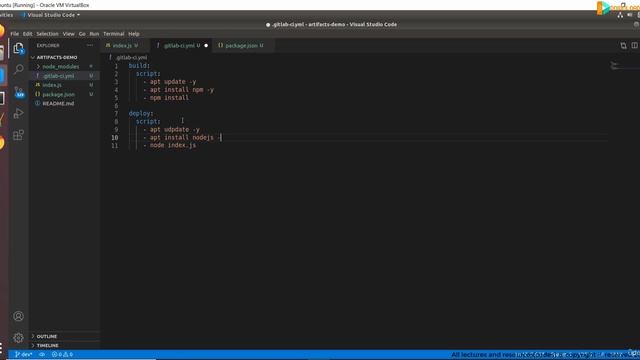Click the dev branch indicator in the status bar
640x360 pixels.
coord(23,354)
